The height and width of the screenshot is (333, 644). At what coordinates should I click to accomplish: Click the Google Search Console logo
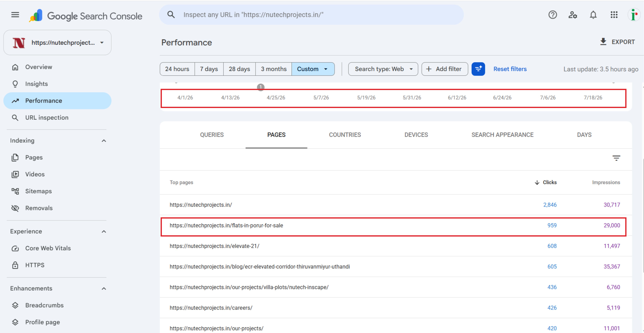pyautogui.click(x=86, y=16)
